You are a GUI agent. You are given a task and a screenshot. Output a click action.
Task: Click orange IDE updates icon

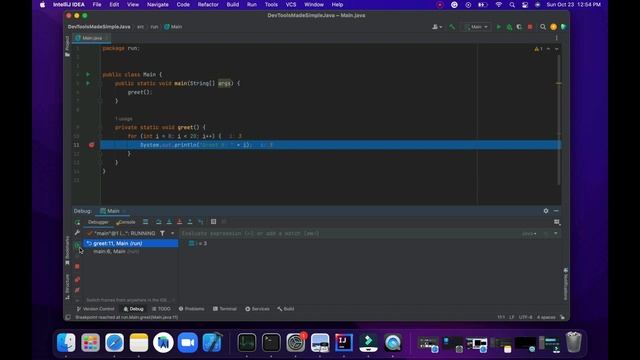[553, 27]
